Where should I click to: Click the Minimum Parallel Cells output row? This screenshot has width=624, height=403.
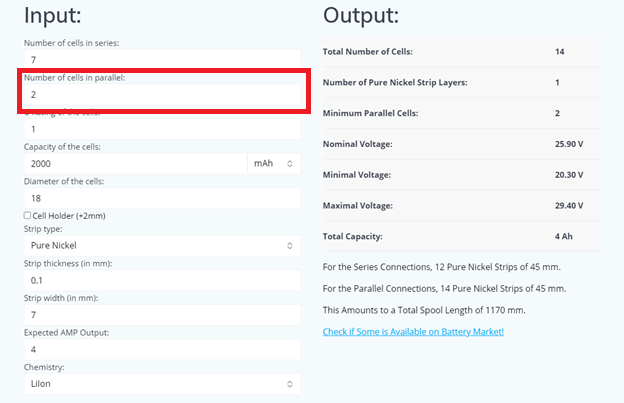pos(460,113)
